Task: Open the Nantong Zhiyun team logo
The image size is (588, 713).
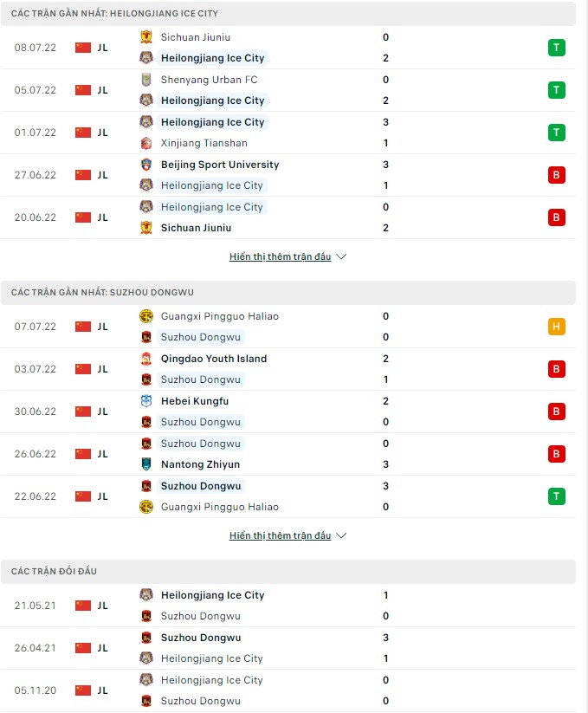Action: pyautogui.click(x=147, y=464)
